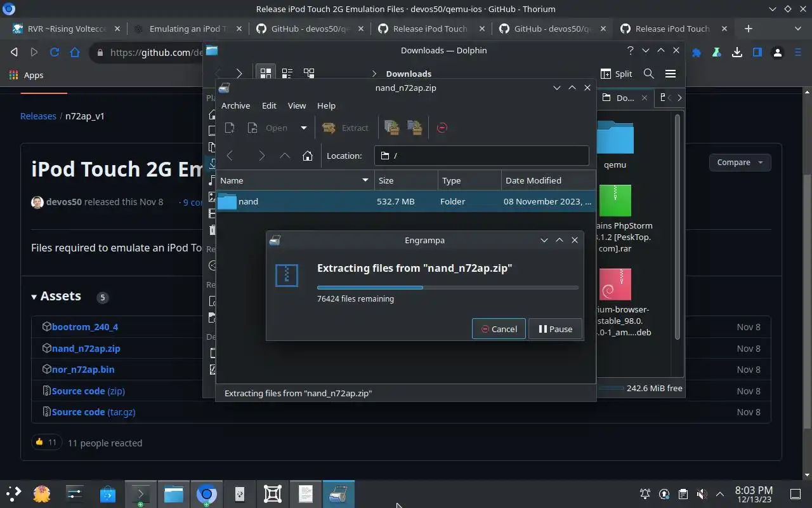The height and width of the screenshot is (508, 812).
Task: Click the extraction progress bar
Action: point(448,288)
